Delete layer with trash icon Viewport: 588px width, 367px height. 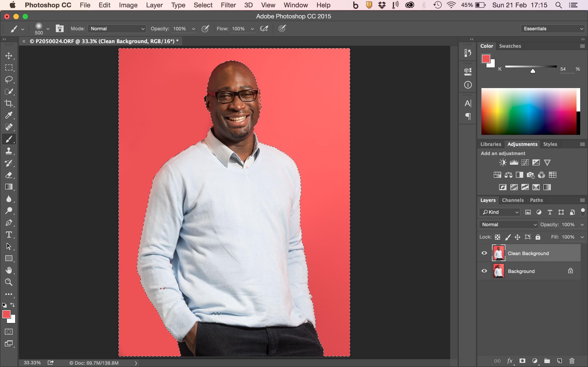click(572, 361)
